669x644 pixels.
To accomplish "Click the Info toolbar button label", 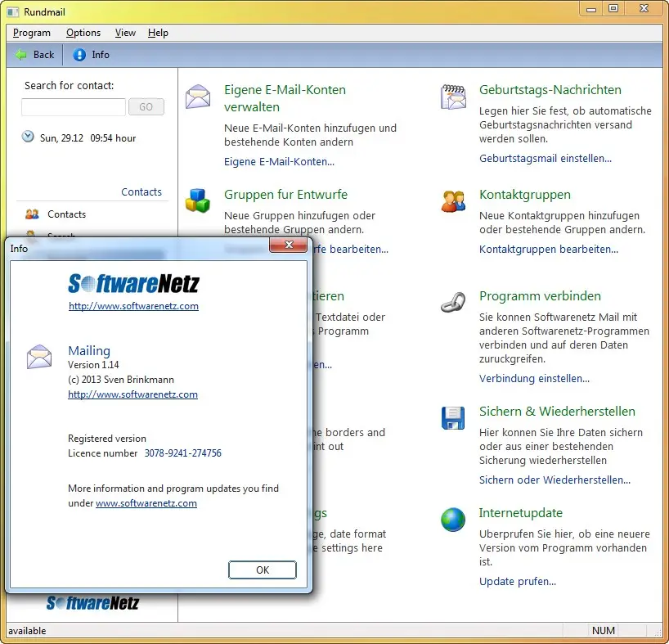I will tap(101, 55).
